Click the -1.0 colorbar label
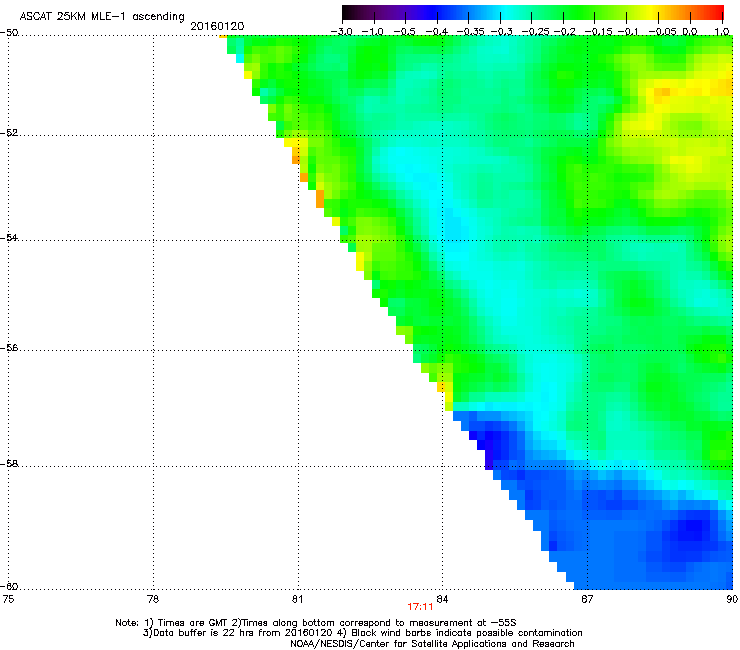Image resolution: width=740 pixels, height=650 pixels. (373, 32)
